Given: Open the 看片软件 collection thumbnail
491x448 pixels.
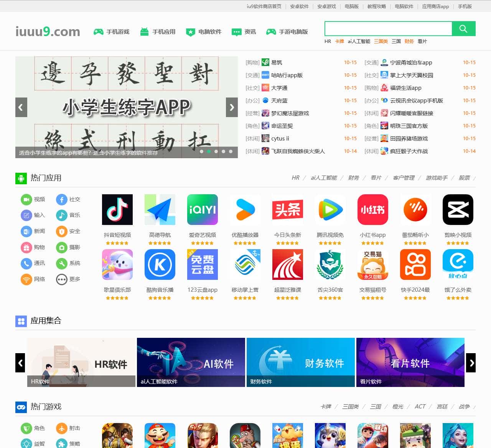Looking at the screenshot, I should [x=410, y=362].
